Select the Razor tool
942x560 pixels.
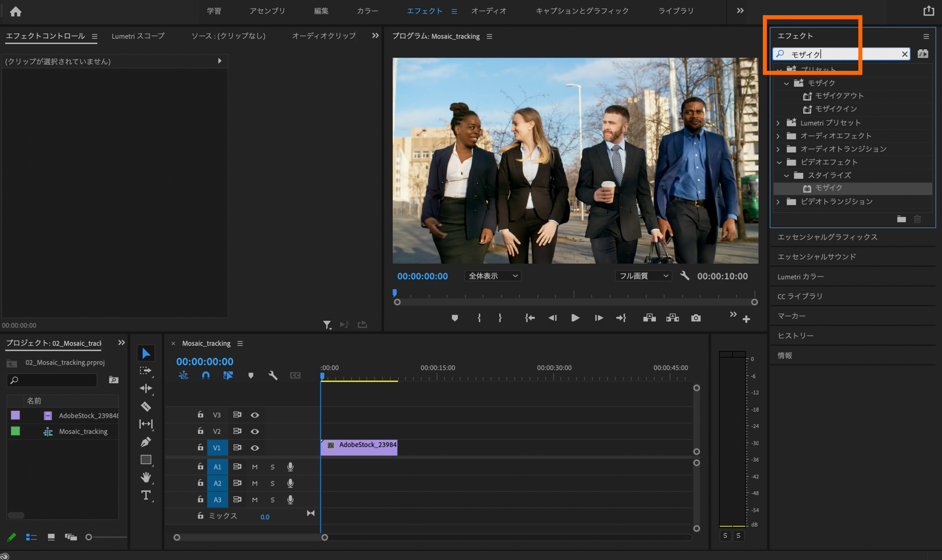click(x=146, y=407)
